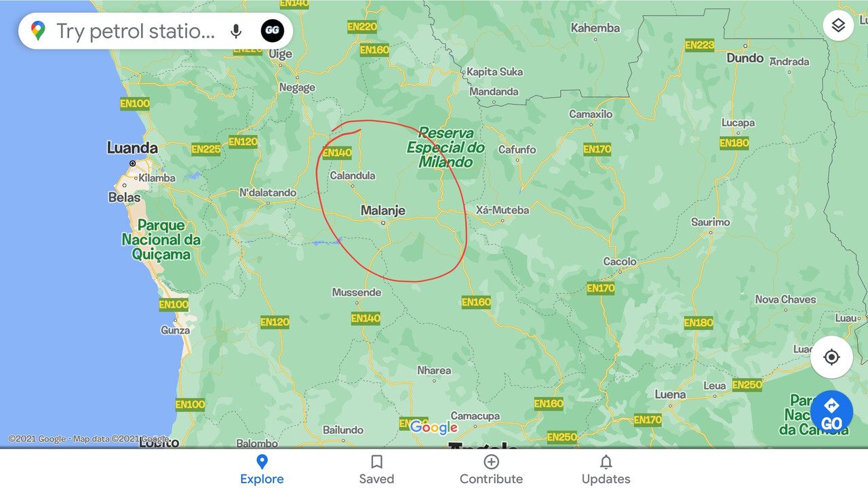Tap the Luanda city label
The height and width of the screenshot is (488, 868).
132,148
